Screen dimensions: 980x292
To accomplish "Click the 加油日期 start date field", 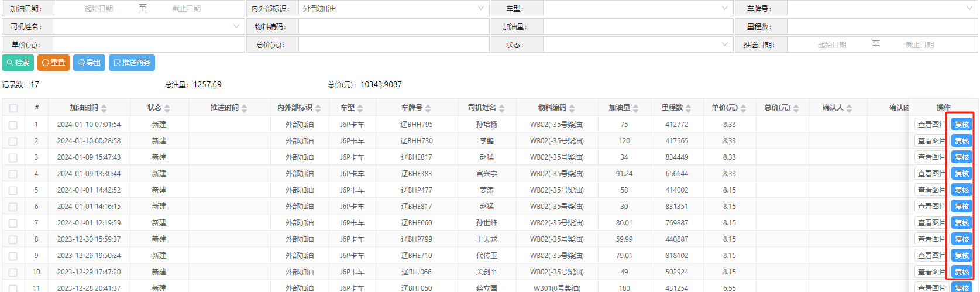I will coord(99,9).
